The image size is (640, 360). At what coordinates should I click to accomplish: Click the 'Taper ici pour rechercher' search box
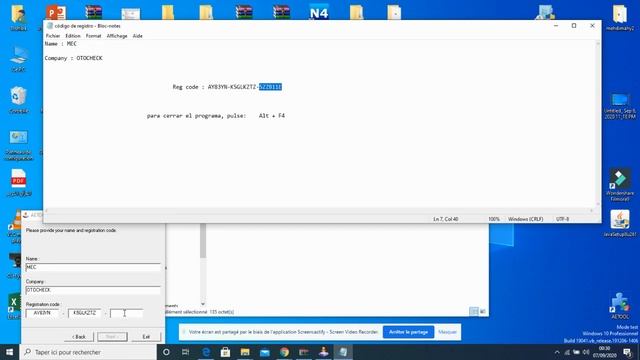pyautogui.click(x=88, y=352)
